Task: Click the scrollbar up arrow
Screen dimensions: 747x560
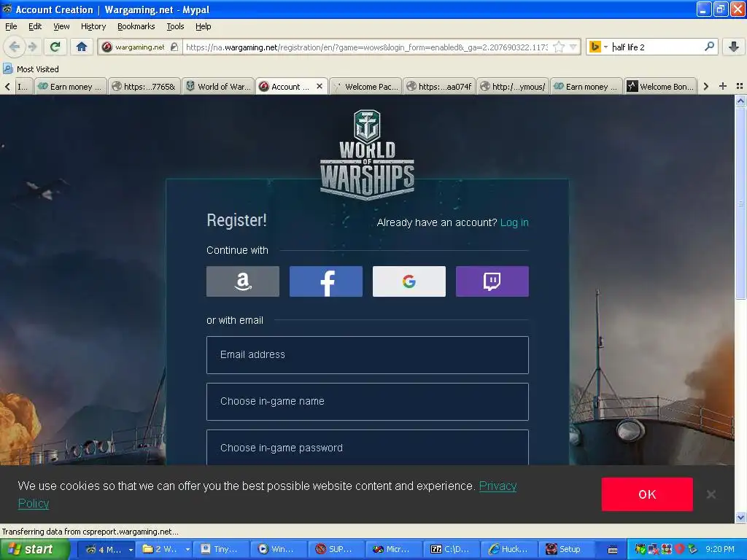Action: point(740,101)
